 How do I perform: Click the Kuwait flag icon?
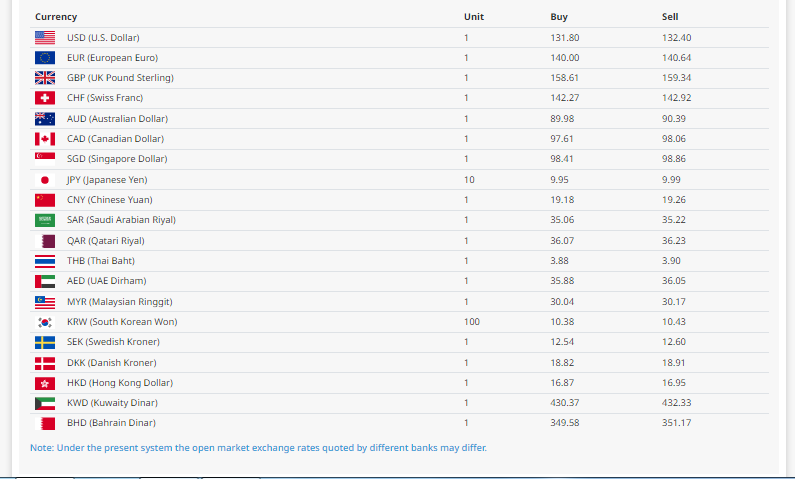pyautogui.click(x=45, y=403)
